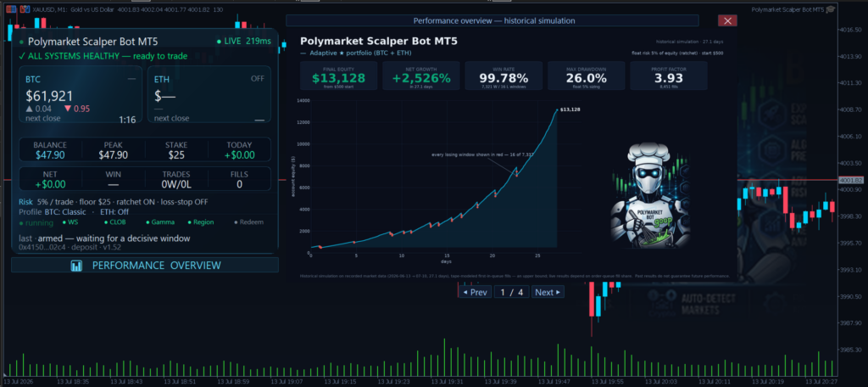Click the red down triangle 0.95

pos(77,109)
